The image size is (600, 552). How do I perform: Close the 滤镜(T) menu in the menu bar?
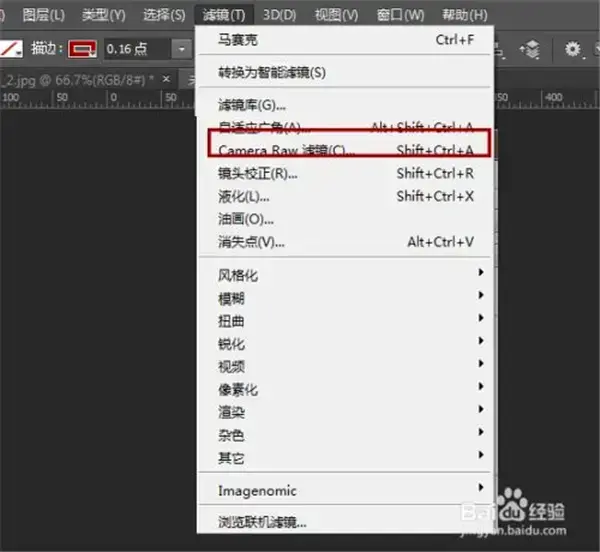[224, 15]
